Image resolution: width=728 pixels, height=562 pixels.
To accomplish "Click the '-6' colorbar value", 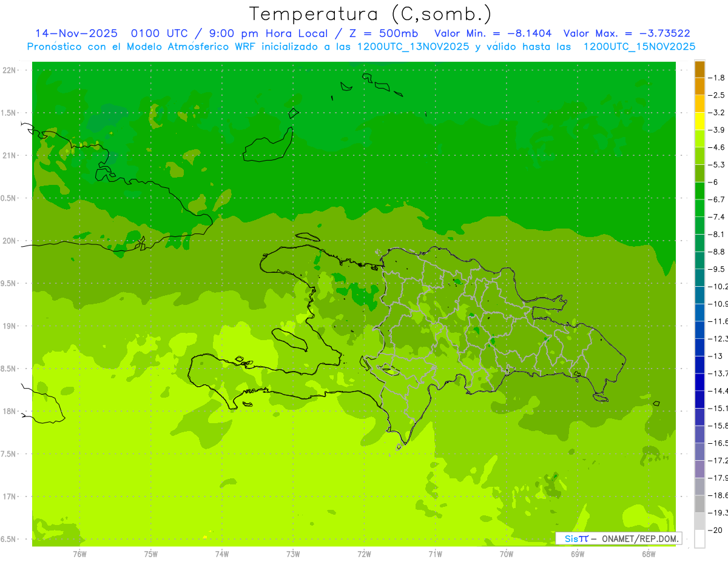I will (713, 182).
